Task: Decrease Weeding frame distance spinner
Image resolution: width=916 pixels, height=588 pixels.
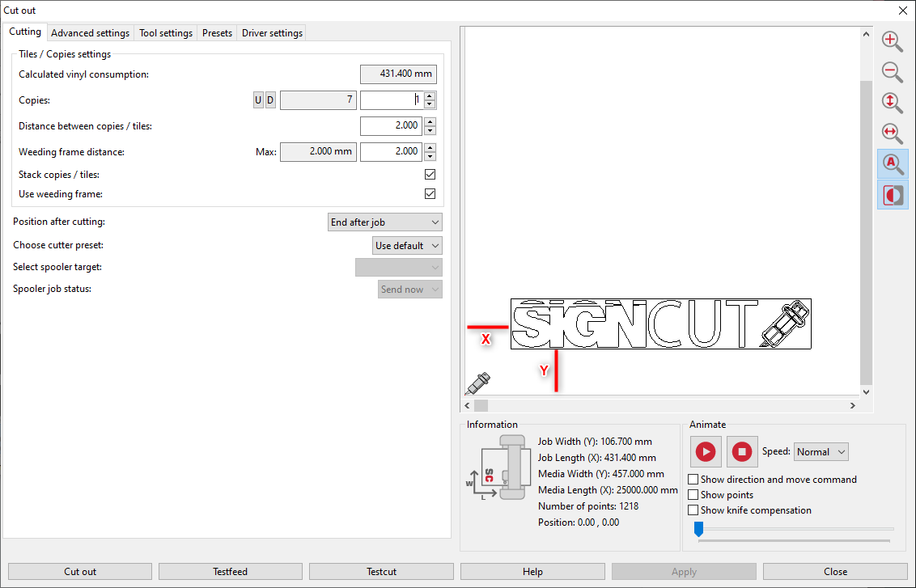Action: pyautogui.click(x=430, y=156)
